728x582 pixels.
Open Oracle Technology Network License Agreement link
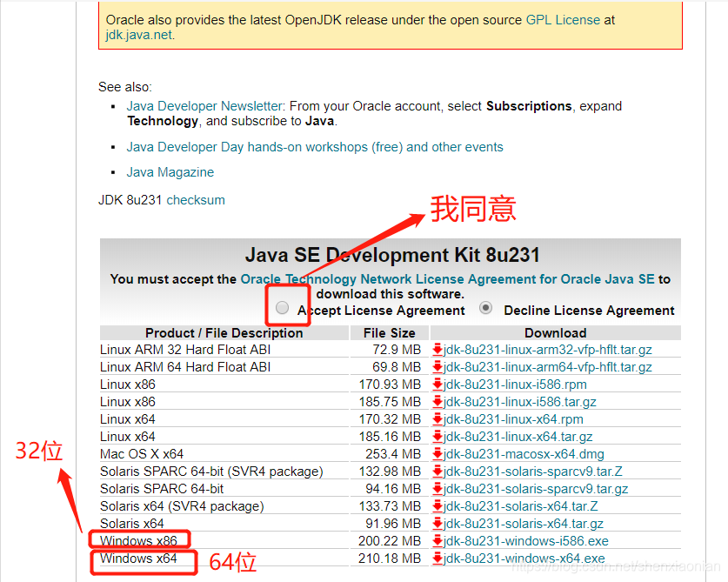[447, 278]
